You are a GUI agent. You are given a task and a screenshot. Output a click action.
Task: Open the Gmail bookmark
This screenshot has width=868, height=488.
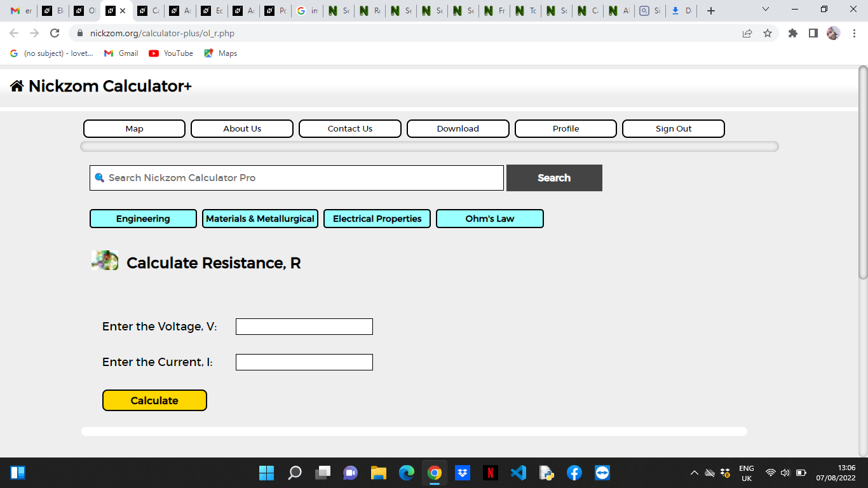121,53
